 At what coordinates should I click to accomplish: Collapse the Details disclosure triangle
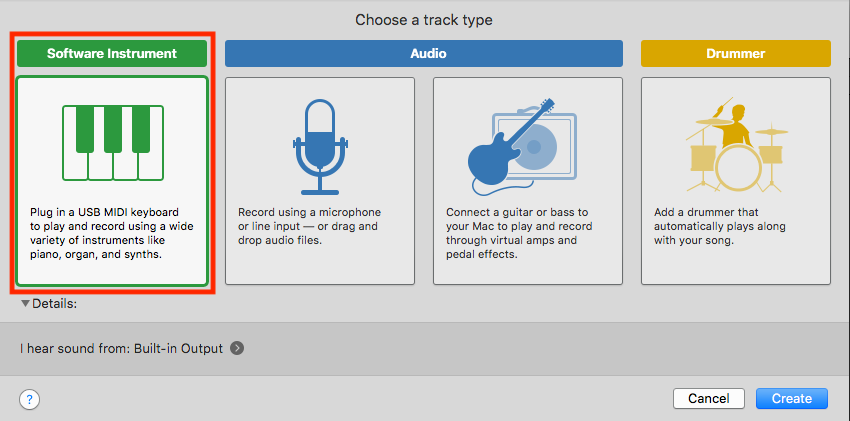click(x=25, y=304)
